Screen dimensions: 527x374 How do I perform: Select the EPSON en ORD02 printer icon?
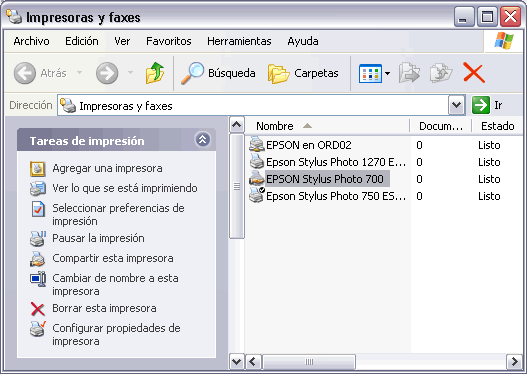[256, 145]
